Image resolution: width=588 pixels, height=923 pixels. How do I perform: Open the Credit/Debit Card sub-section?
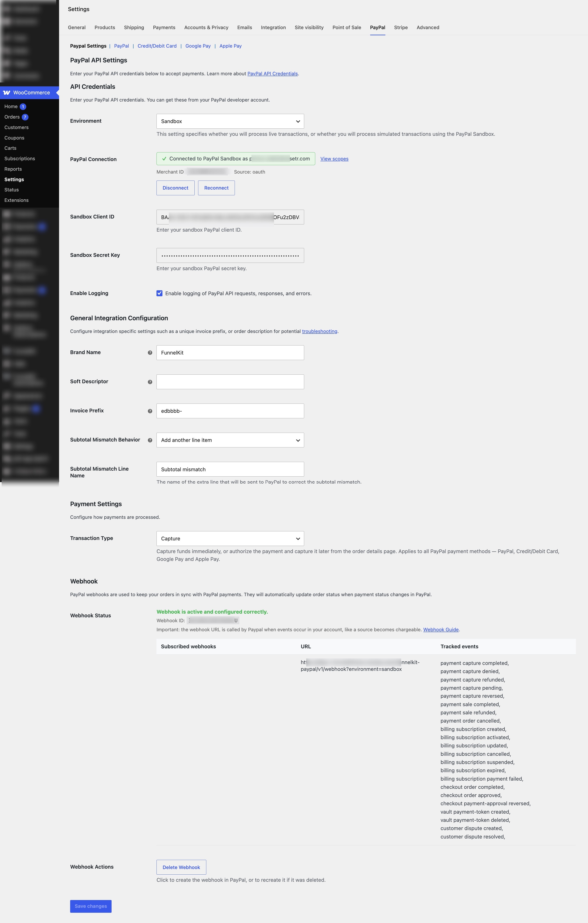point(157,46)
